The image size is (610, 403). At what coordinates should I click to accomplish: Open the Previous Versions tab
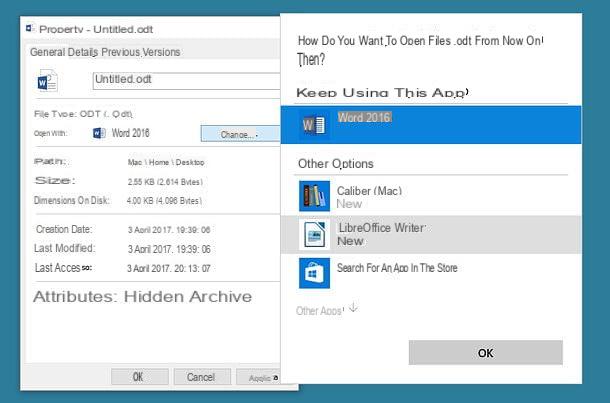pyautogui.click(x=141, y=52)
